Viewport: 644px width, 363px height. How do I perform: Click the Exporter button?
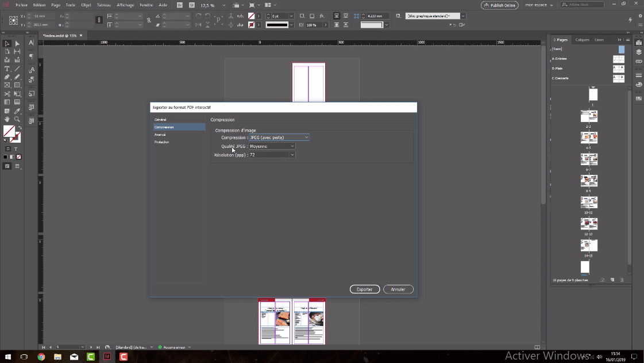[x=364, y=289]
